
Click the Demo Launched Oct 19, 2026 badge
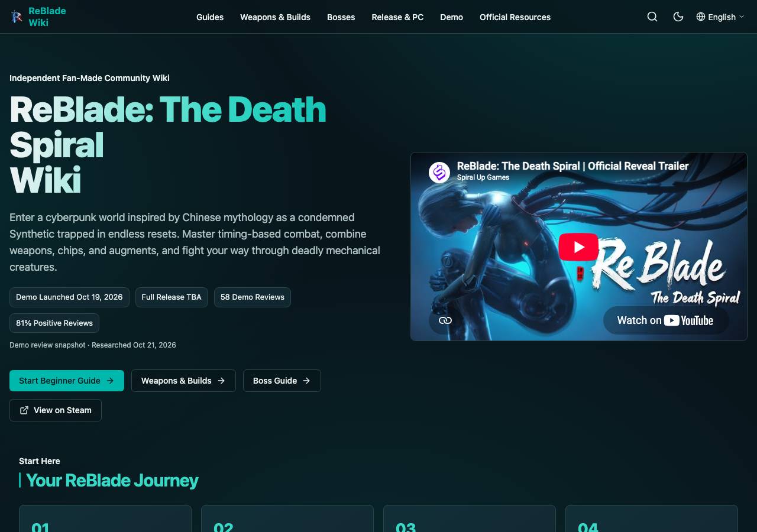[69, 297]
